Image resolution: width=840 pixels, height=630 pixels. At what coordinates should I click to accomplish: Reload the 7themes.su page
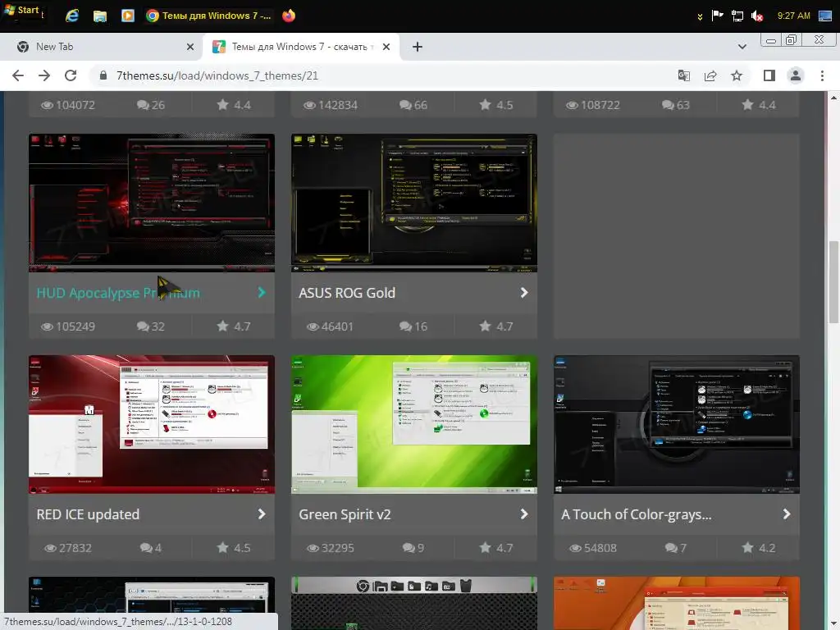point(71,75)
